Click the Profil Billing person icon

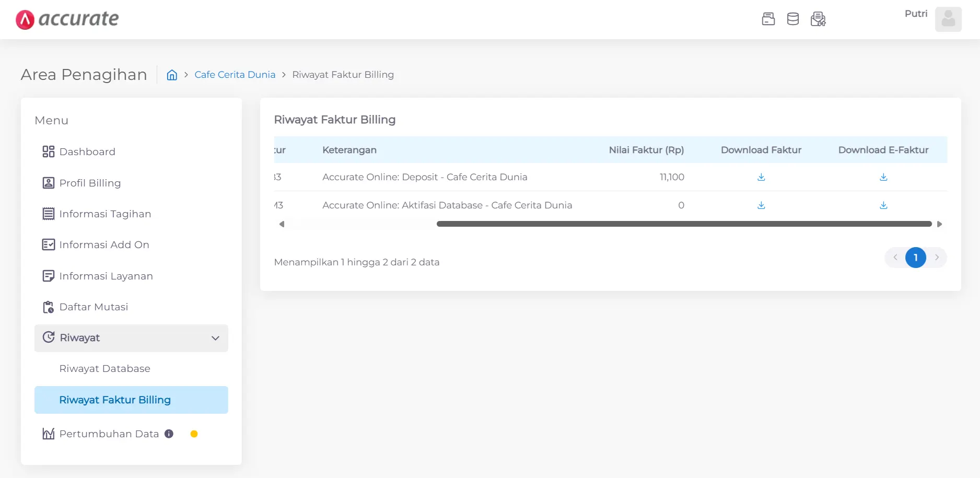(49, 183)
